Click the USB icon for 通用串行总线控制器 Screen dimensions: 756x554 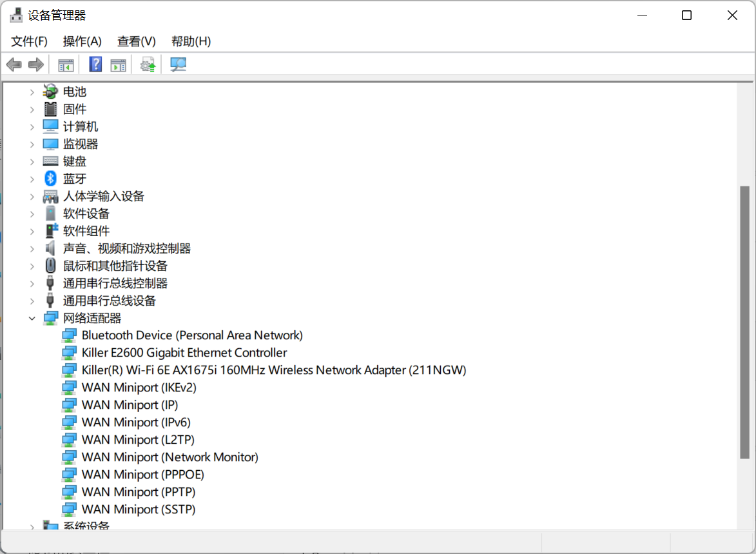coord(50,282)
